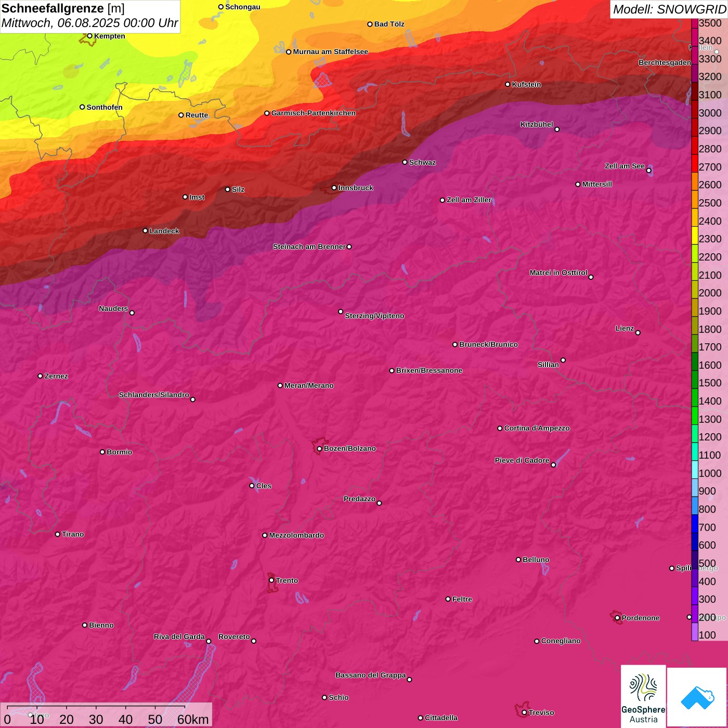
Task: Click the Kempten marker dot
Action: coord(90,36)
